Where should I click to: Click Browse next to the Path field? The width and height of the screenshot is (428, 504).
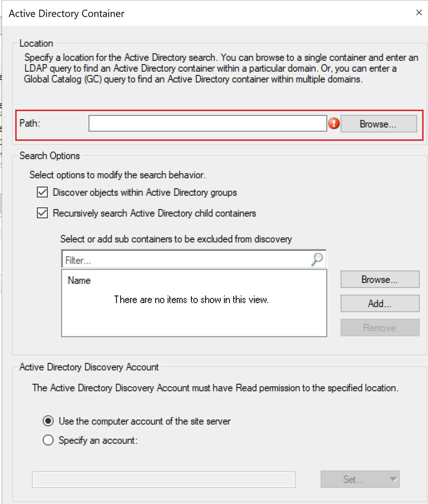378,124
